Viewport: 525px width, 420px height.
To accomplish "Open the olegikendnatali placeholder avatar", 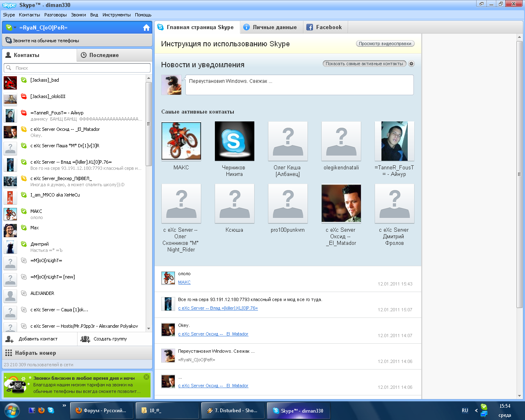I will tap(341, 141).
